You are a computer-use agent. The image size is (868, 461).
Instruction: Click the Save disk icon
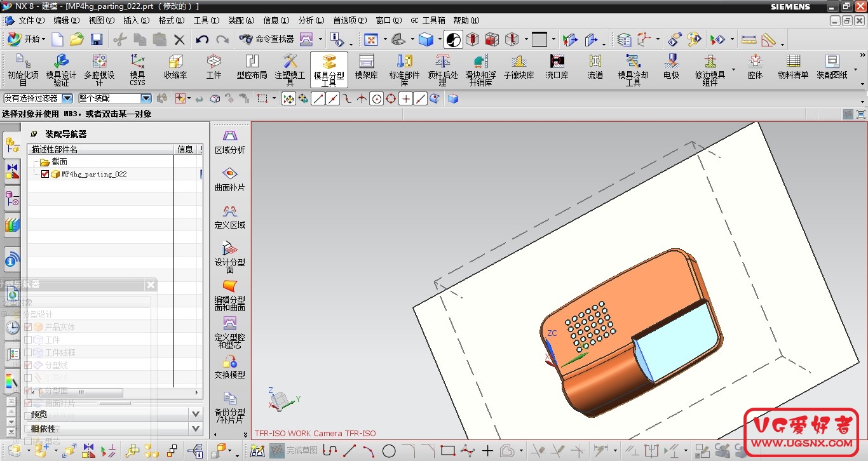[97, 39]
